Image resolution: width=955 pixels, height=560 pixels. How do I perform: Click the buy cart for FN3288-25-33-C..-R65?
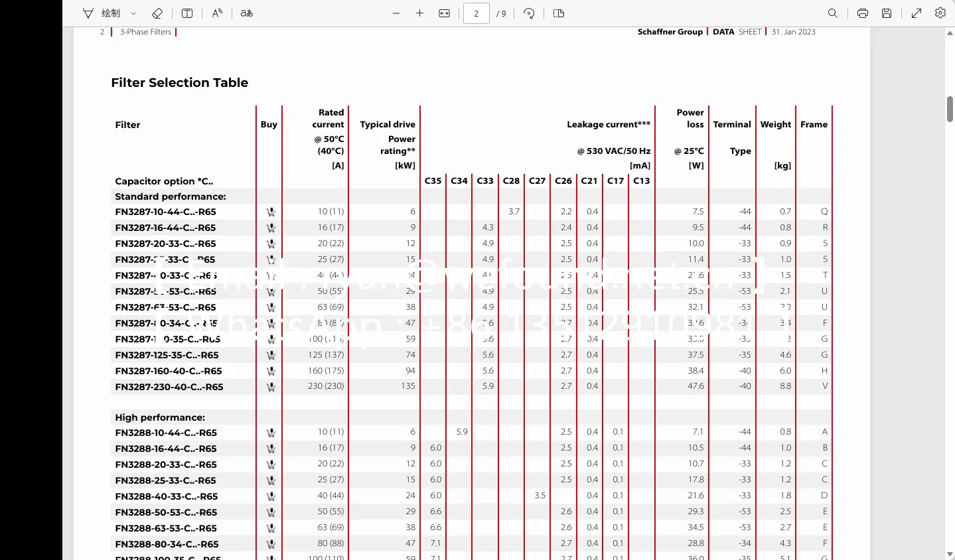pyautogui.click(x=271, y=480)
